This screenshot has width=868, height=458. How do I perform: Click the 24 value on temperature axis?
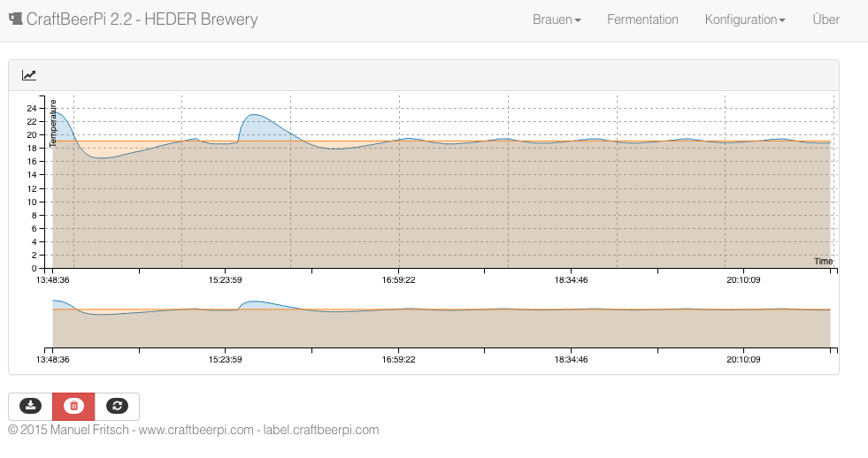point(32,109)
